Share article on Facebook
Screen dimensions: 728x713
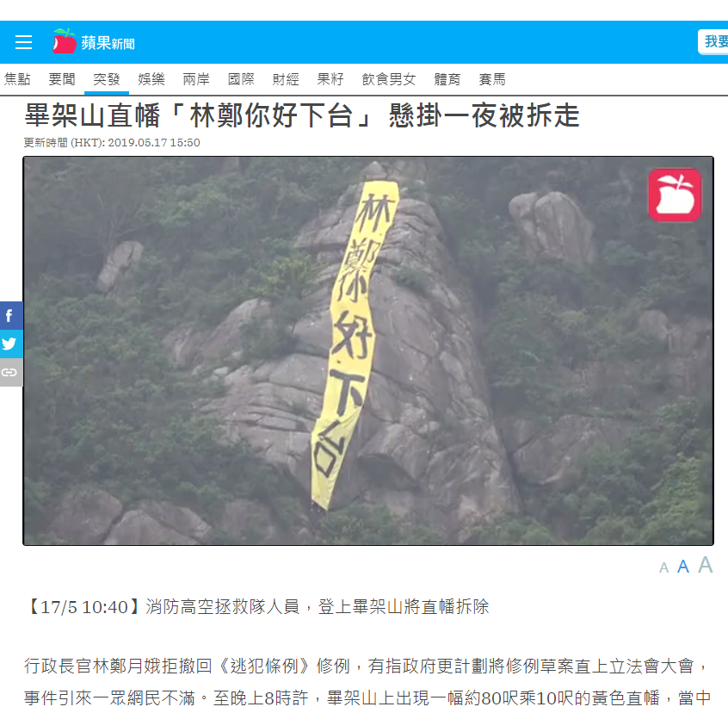pyautogui.click(x=10, y=316)
